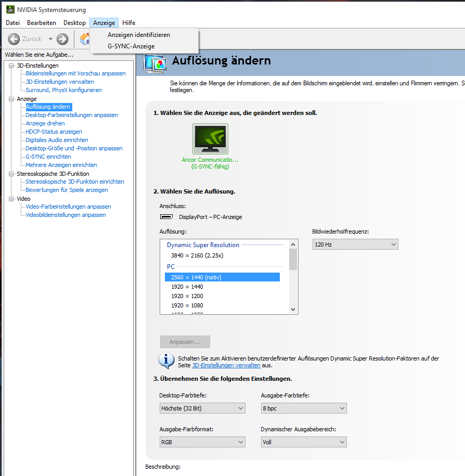Click the Auflösung ändern header icon
The width and height of the screenshot is (465, 476).
[x=156, y=63]
